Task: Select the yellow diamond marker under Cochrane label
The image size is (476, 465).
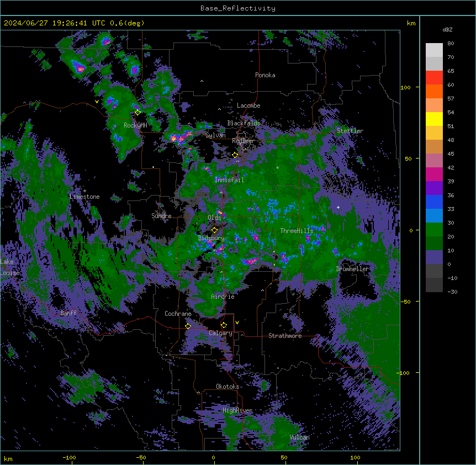Action: click(188, 326)
